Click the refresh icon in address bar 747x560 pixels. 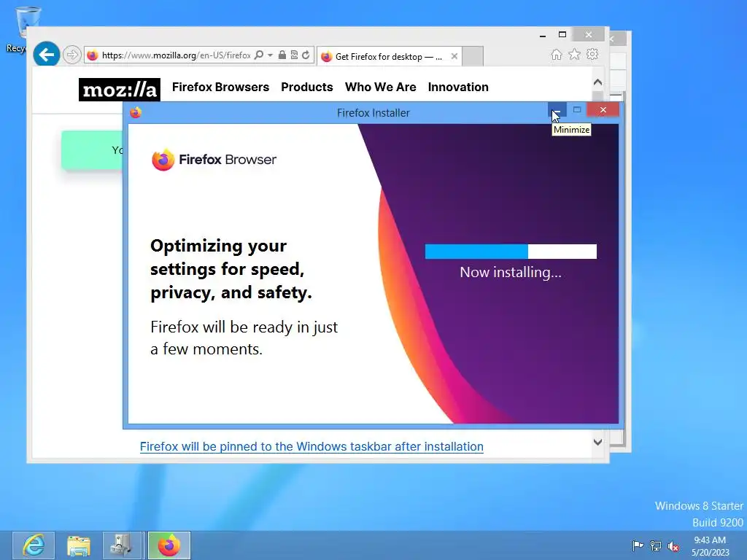[x=306, y=55]
